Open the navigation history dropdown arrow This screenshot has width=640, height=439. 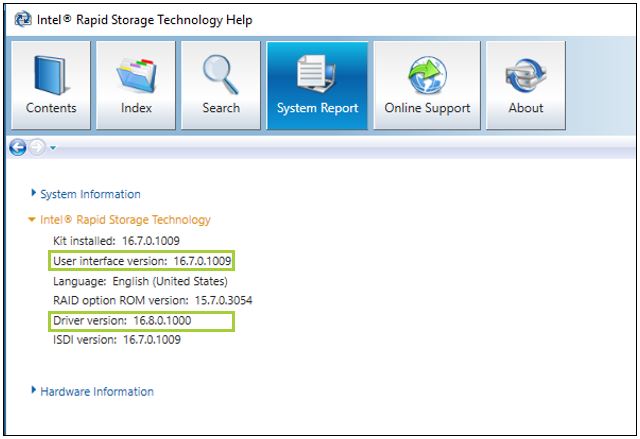(52, 148)
